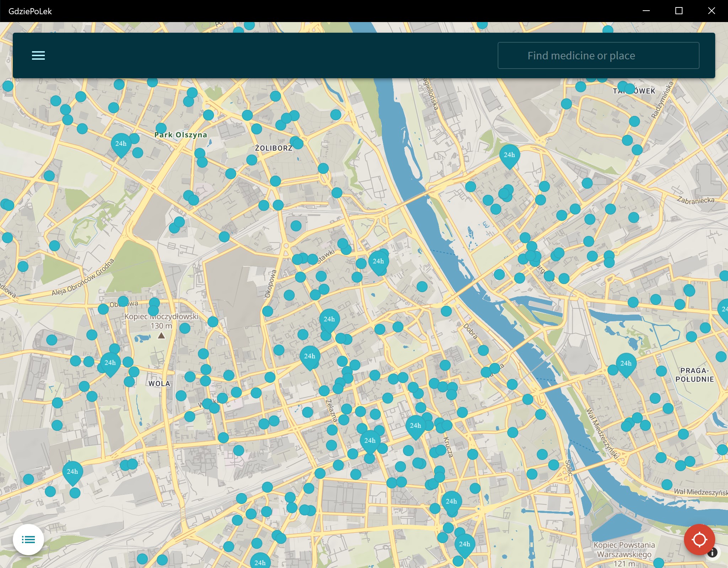Open the pharmacy list view button
The image size is (728, 568).
pyautogui.click(x=28, y=540)
